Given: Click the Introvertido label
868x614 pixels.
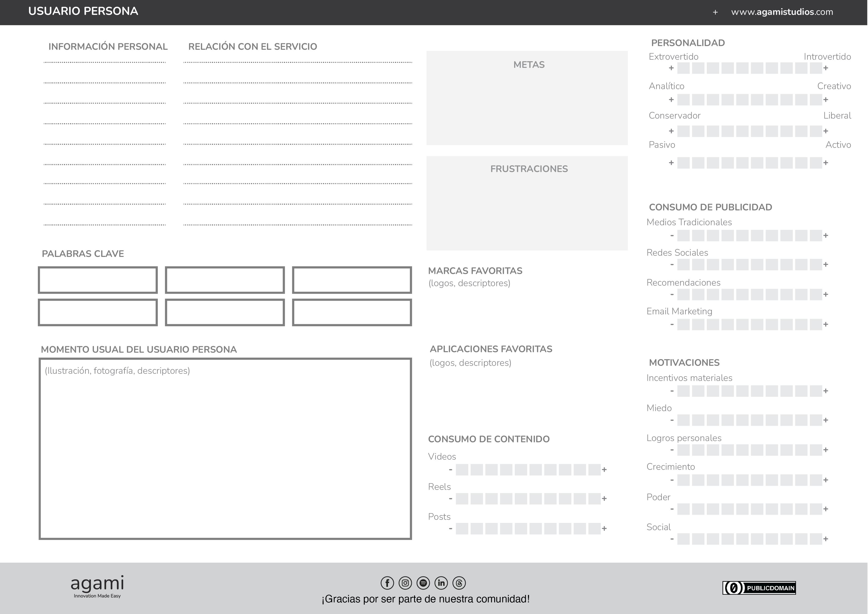Looking at the screenshot, I should click(828, 57).
